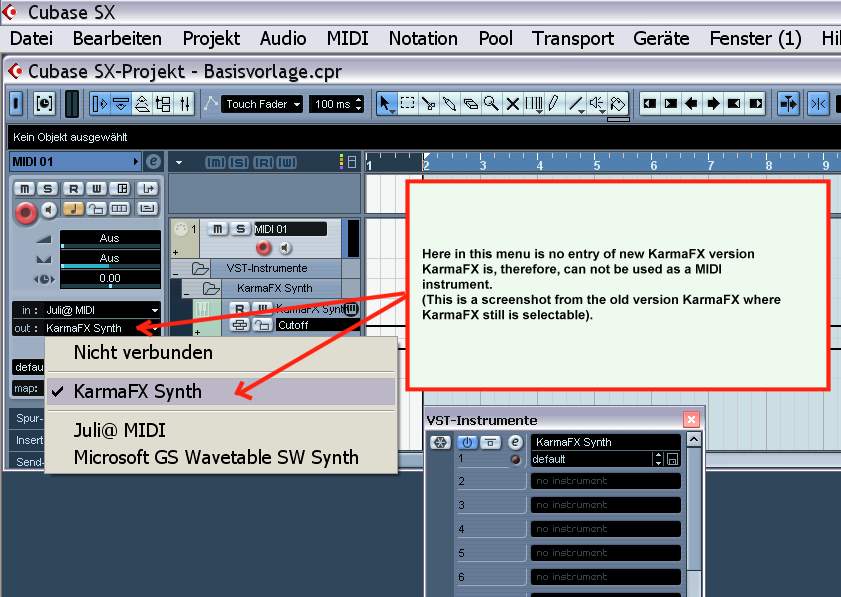Screen dimensions: 841x597
Task: Collapse the VST-Instrumente folder track
Action: 175,273
